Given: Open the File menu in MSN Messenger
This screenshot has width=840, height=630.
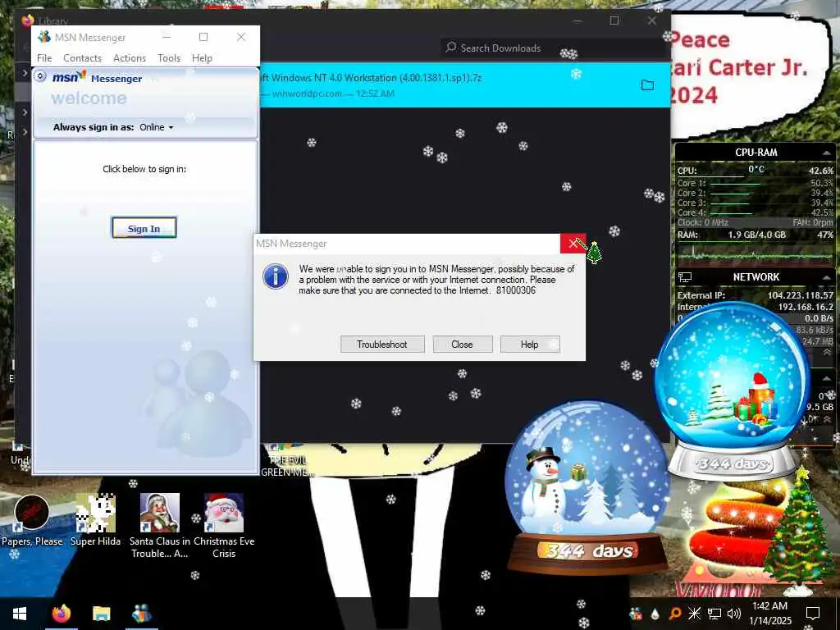Looking at the screenshot, I should 44,58.
